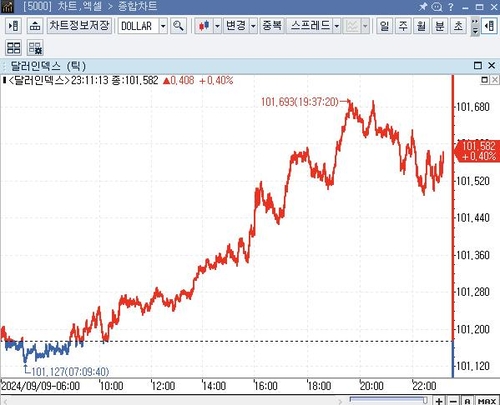Image resolution: width=500 pixels, height=405 pixels.
Task: Toggle the left side panel icon
Action: (x=14, y=26)
